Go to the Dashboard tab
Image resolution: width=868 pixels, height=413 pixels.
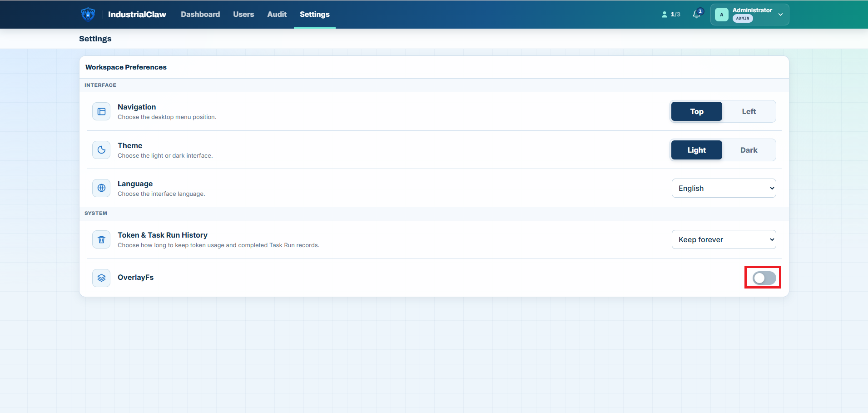pos(200,15)
